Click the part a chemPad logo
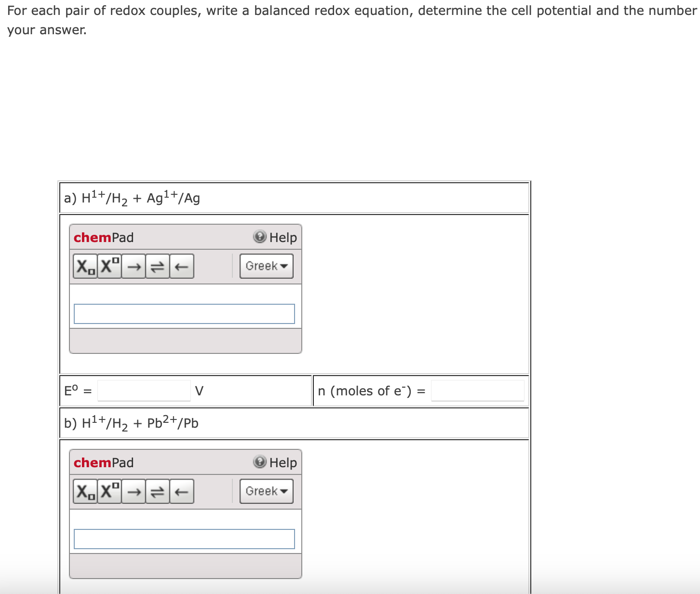 pyautogui.click(x=104, y=237)
